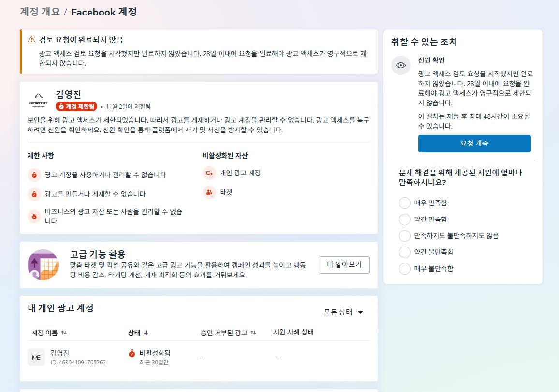Click the 개인 광고 계정 asset icon
Screen dimensions: 559x392
coord(209,173)
